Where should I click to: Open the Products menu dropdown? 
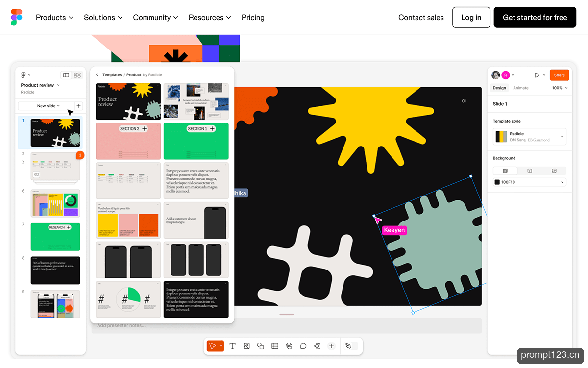54,17
